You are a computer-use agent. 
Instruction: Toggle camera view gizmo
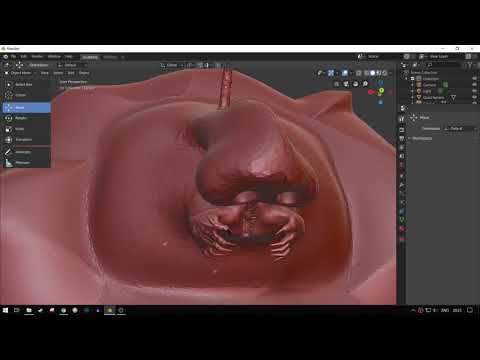(356, 84)
